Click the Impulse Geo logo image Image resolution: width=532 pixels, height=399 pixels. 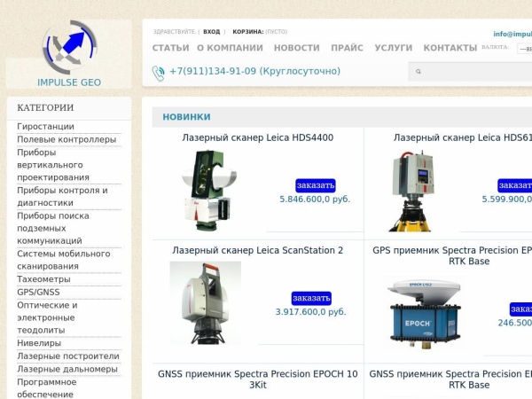(69, 48)
